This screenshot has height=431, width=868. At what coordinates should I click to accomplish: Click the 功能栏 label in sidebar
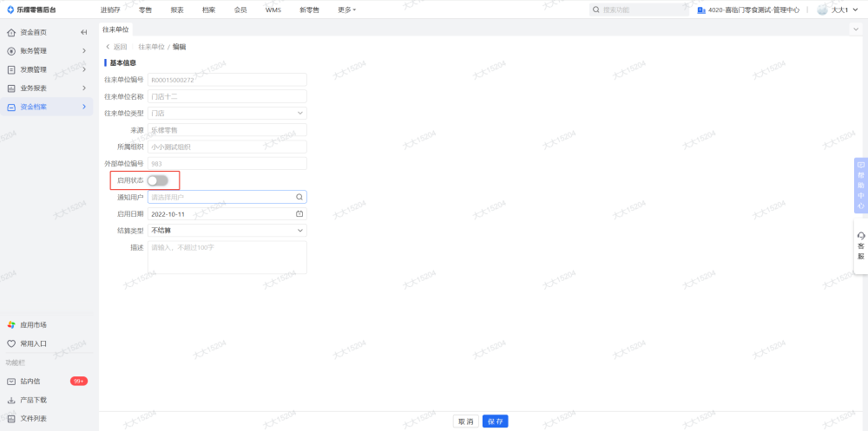[16, 363]
